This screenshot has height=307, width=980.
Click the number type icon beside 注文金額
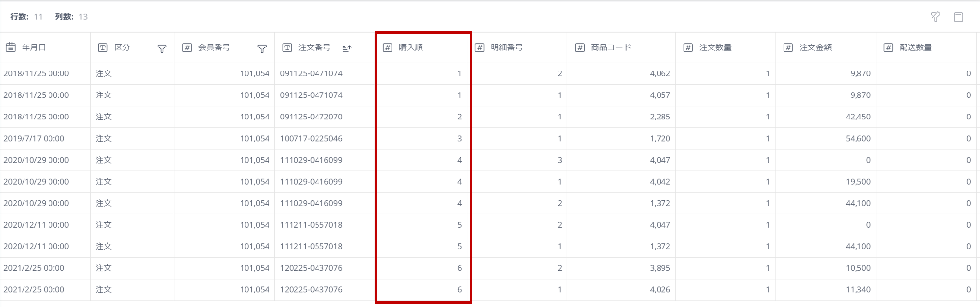(x=788, y=47)
